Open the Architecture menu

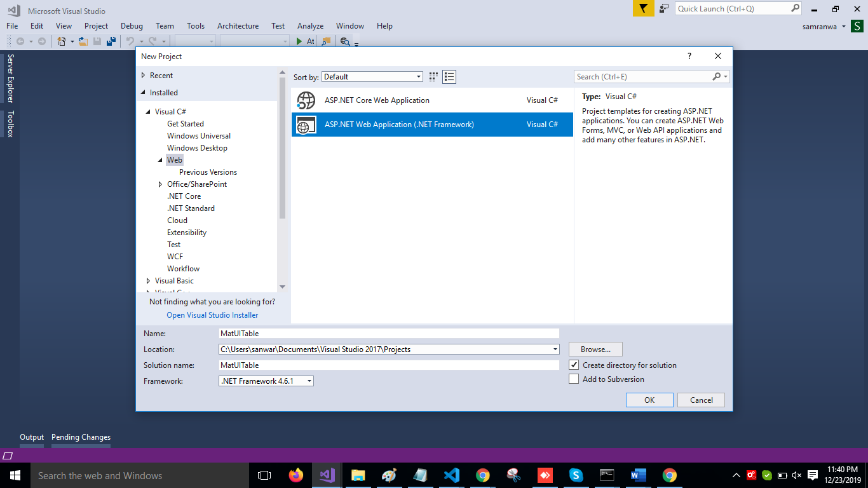coord(238,26)
